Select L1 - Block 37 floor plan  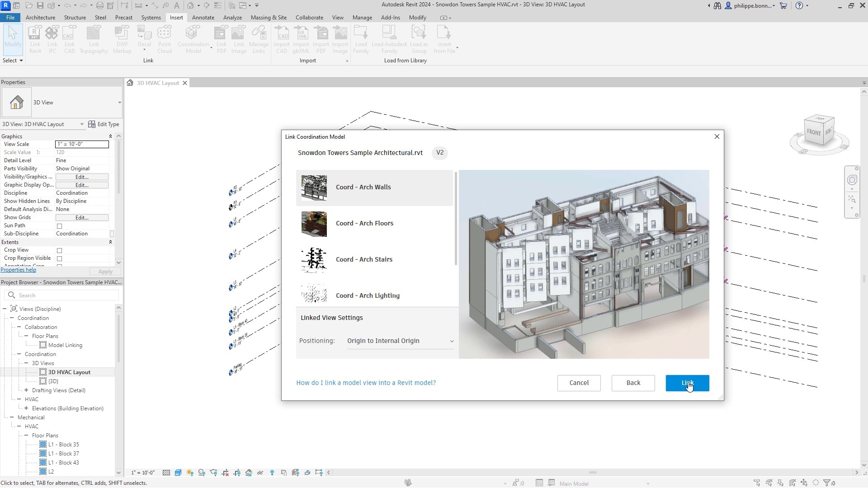pyautogui.click(x=63, y=454)
